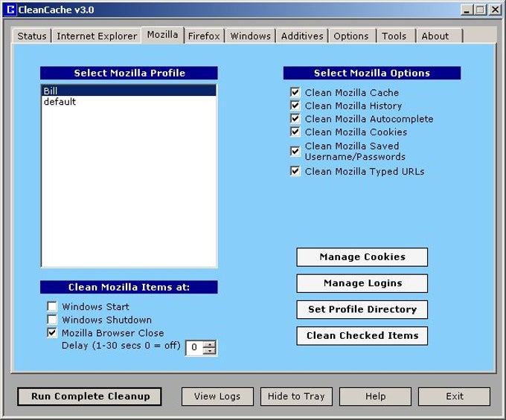Open the Internet Explorer tab
Image resolution: width=506 pixels, height=420 pixels.
pyautogui.click(x=97, y=36)
